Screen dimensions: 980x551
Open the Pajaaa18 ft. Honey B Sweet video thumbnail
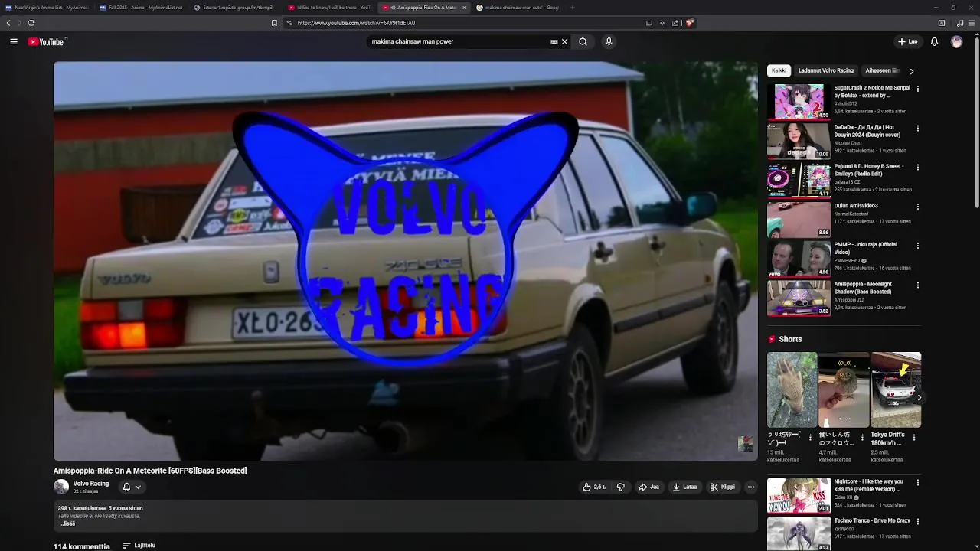[x=799, y=180]
